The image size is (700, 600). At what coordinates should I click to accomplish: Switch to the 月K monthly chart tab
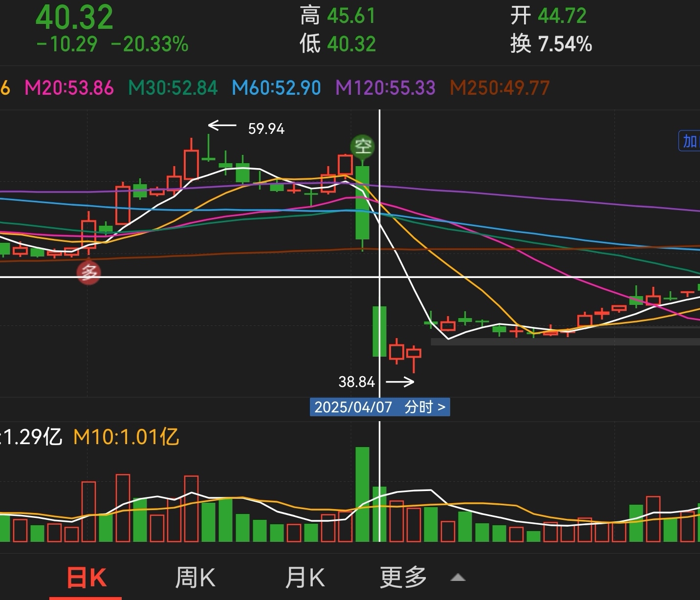(305, 578)
